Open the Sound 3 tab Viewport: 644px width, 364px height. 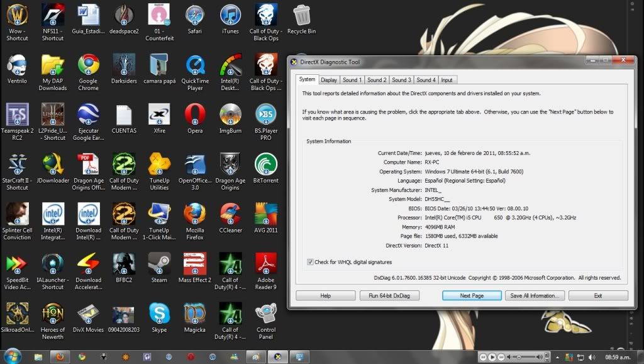click(x=401, y=80)
